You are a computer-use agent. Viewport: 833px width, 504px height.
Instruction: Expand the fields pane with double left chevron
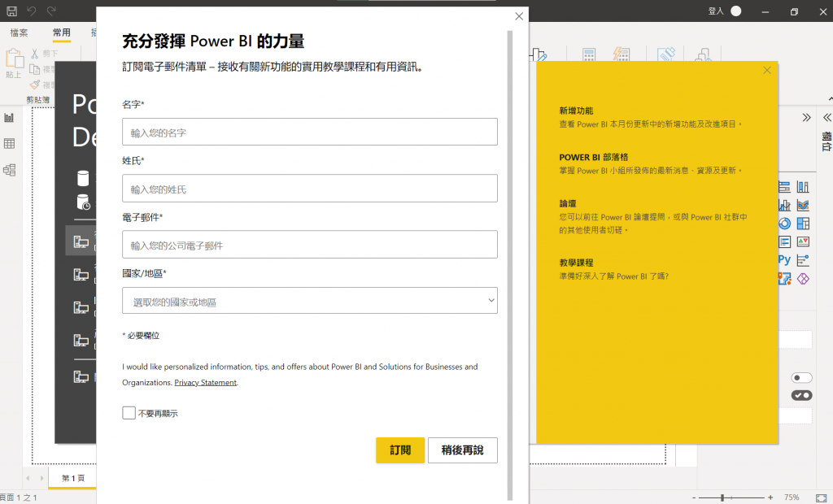point(826,117)
